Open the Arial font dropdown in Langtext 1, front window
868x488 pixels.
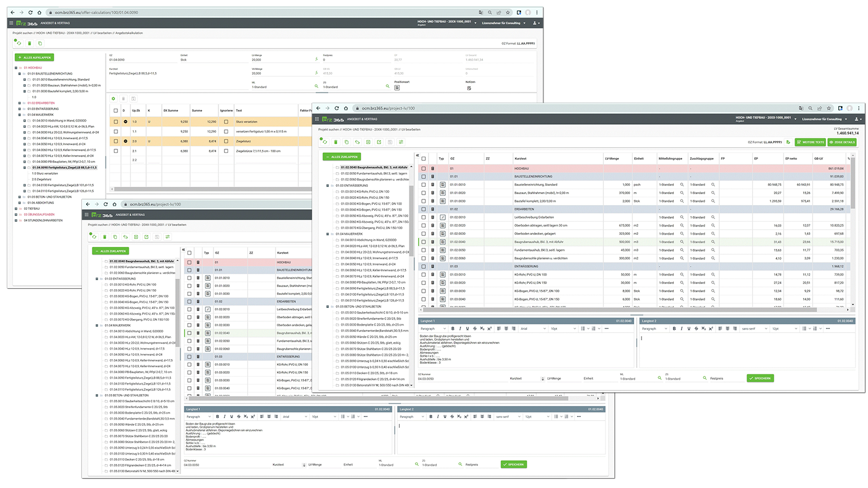click(533, 329)
